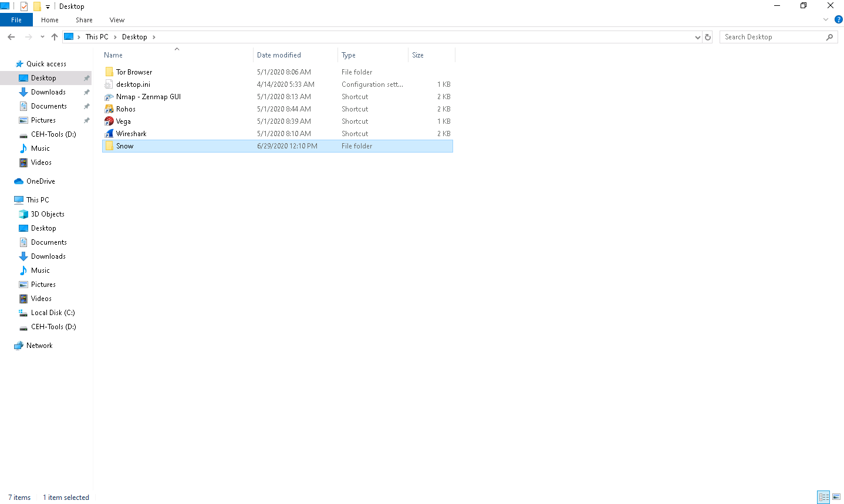Screen dimensions: 844x504
Task: Click New folder quick access toolbar icon
Action: (37, 6)
